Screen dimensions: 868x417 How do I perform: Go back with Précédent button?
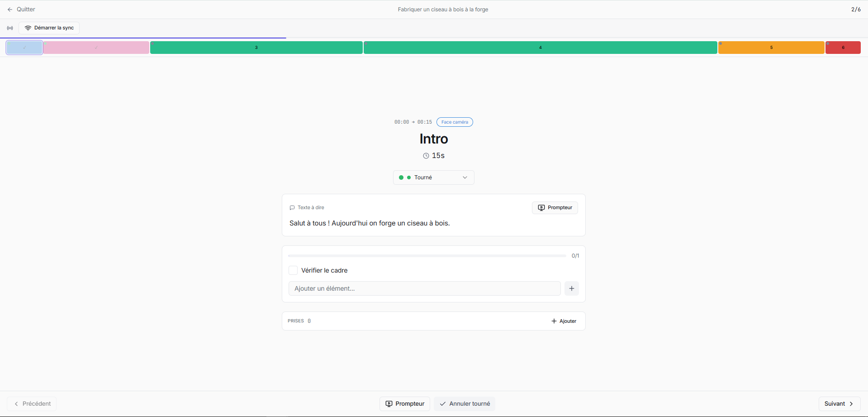32,404
